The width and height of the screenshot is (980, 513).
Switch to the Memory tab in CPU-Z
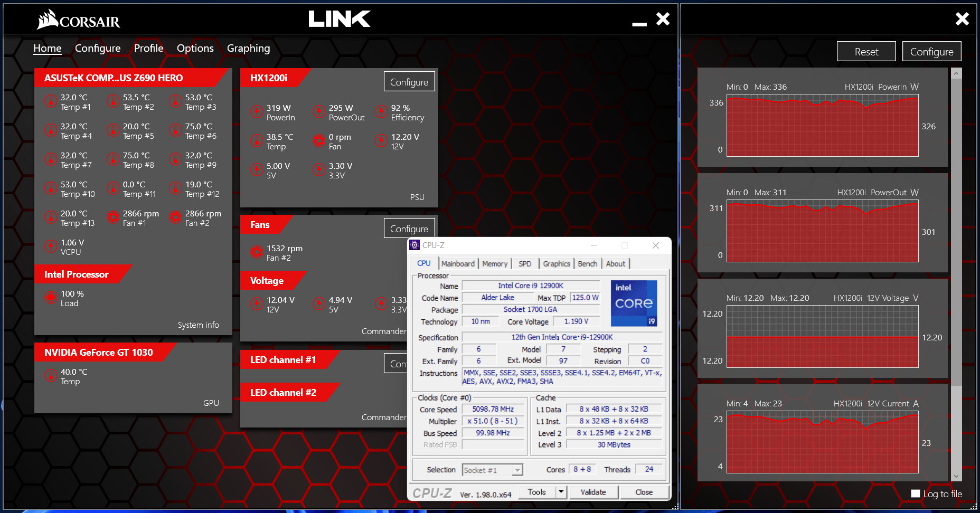click(494, 263)
